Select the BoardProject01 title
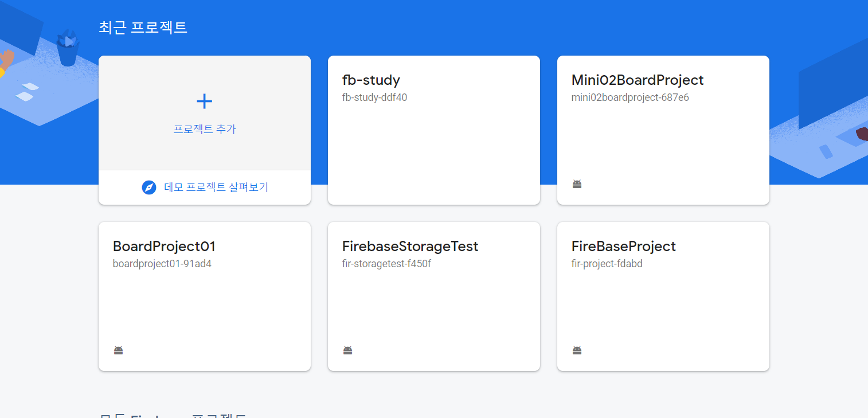The width and height of the screenshot is (868, 418). pyautogui.click(x=164, y=247)
